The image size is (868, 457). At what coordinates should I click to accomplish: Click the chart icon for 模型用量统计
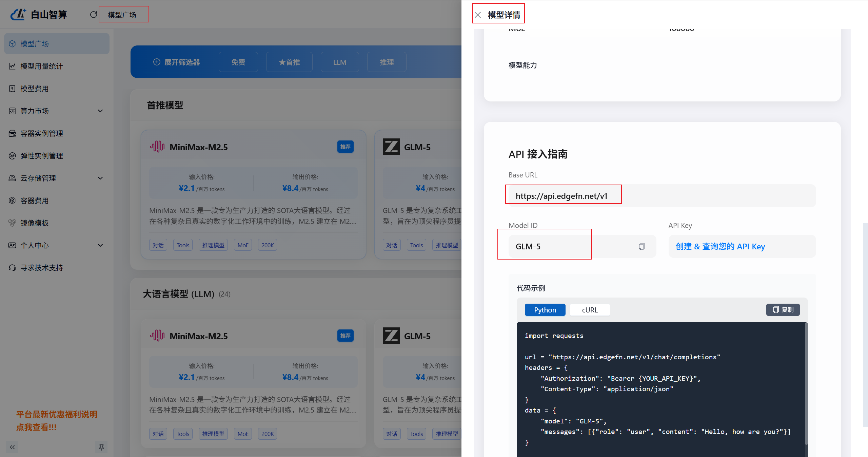coord(12,66)
